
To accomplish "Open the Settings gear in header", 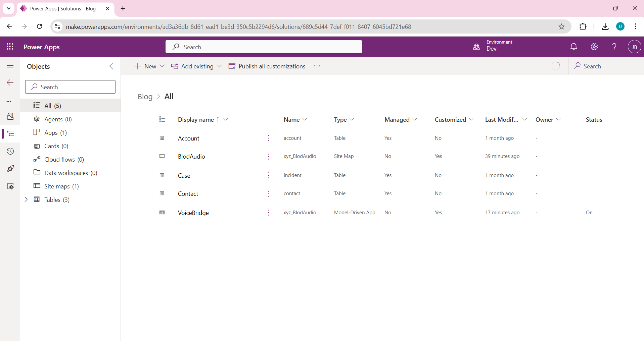I will coord(594,47).
